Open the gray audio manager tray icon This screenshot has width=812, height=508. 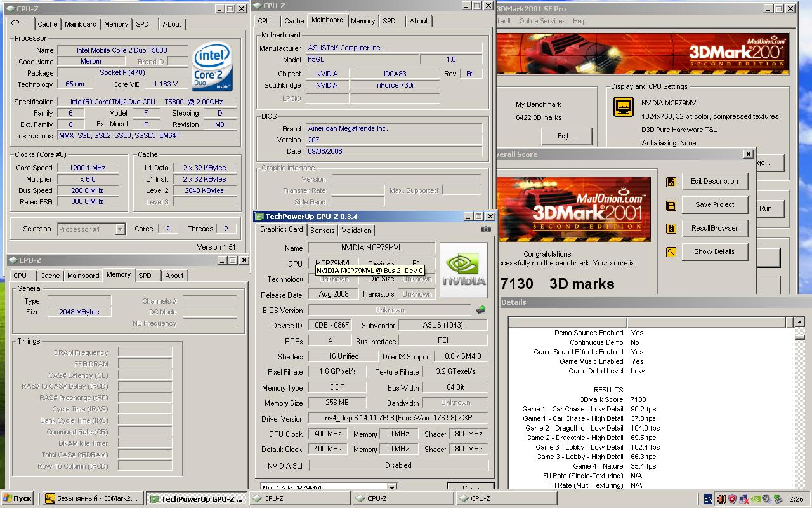(766, 499)
